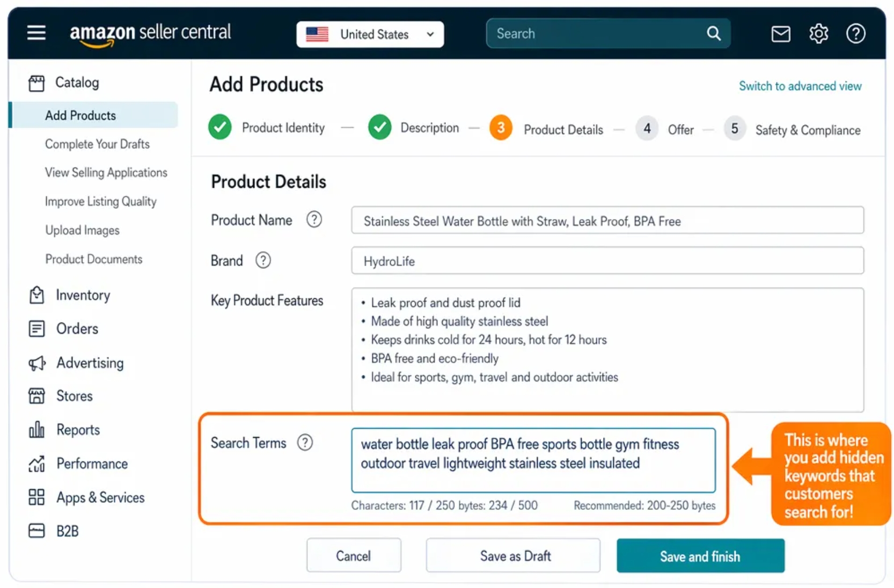Expand the United States country dropdown
894x588 pixels.
pos(429,34)
